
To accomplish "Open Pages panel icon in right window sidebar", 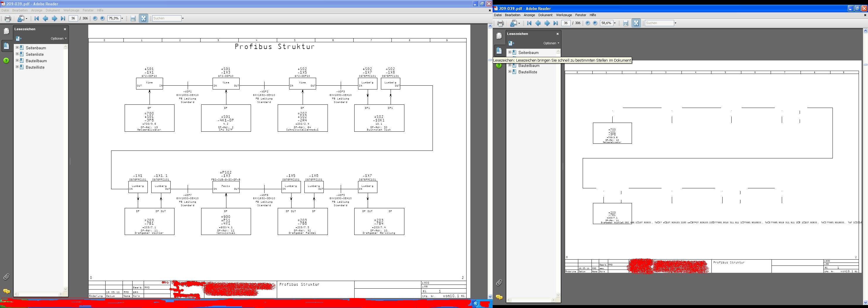I will click(499, 36).
